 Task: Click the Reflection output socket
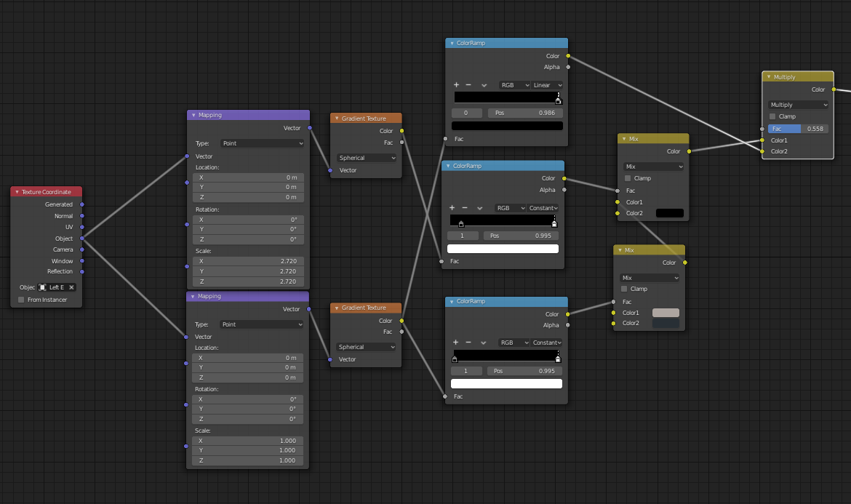pyautogui.click(x=82, y=271)
